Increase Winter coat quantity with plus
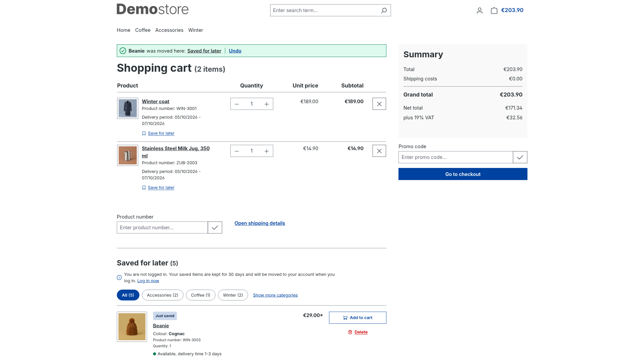 (x=267, y=104)
